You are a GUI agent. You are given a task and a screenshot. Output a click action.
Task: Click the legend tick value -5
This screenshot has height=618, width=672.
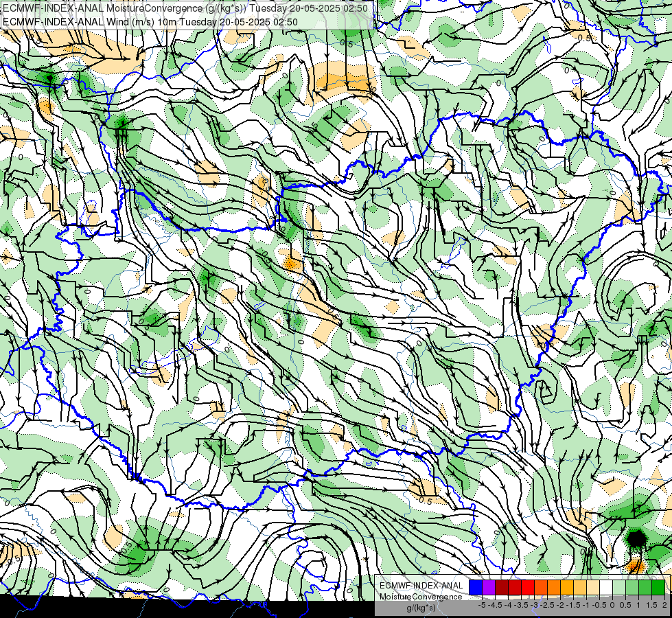(482, 605)
